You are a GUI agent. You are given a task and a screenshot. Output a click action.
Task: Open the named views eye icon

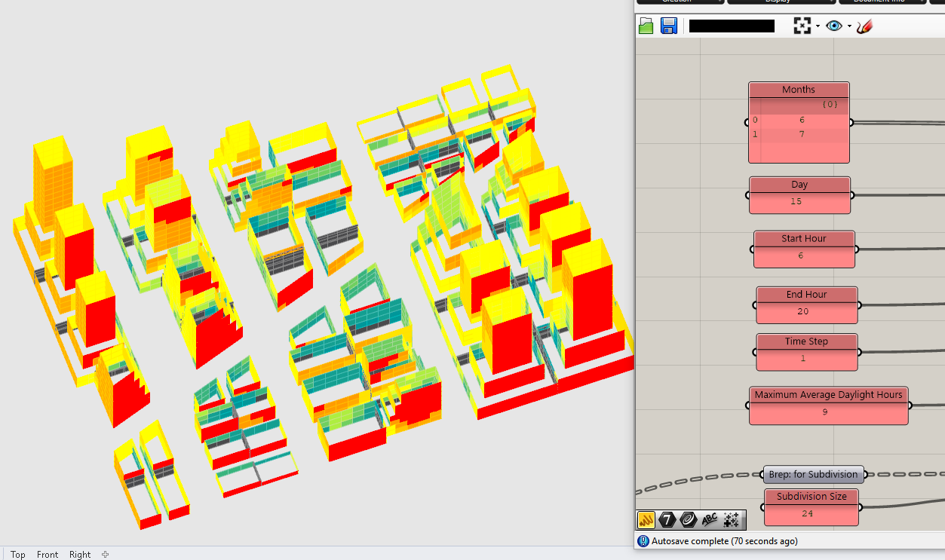[833, 26]
